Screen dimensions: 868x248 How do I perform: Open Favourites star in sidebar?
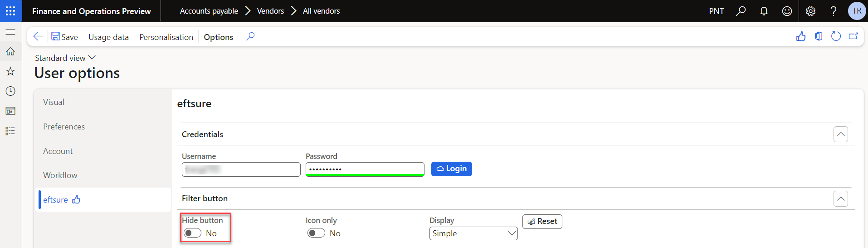point(10,71)
